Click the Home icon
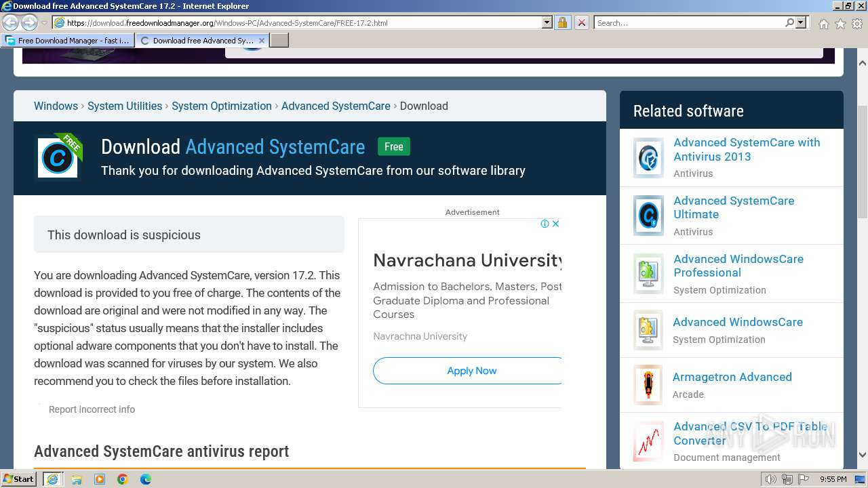This screenshot has width=868, height=488. point(823,24)
